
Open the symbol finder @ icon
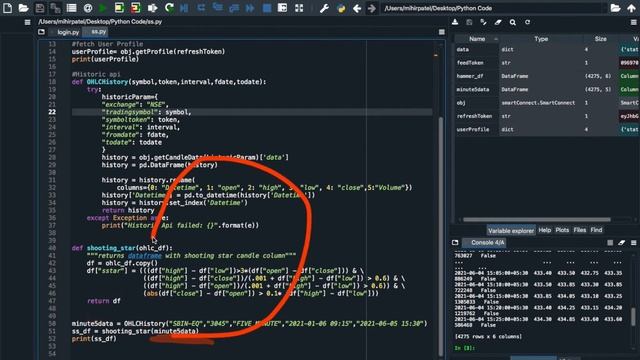point(87,8)
